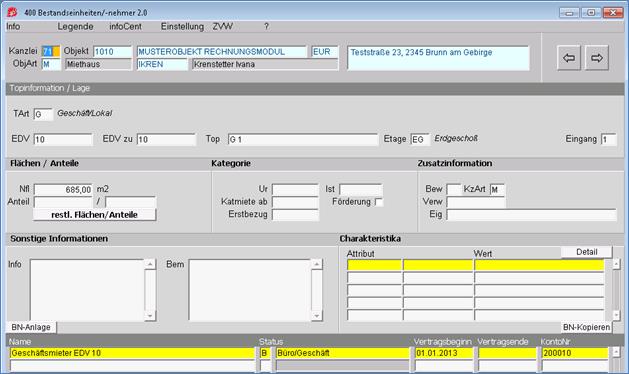
Task: Open the Legende menu
Action: [75, 26]
